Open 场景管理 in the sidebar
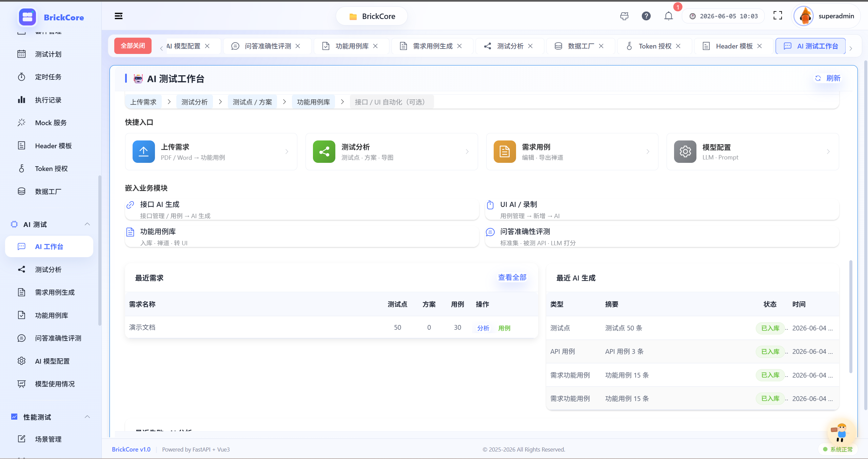Image resolution: width=868 pixels, height=459 pixels. (x=49, y=439)
